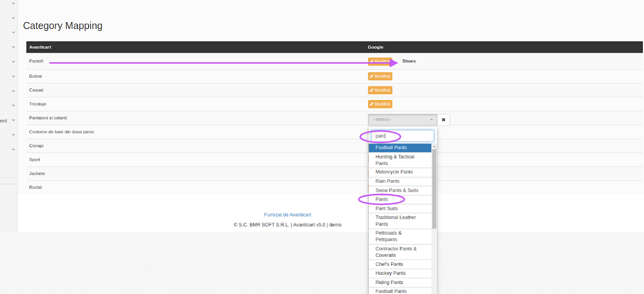Focus the dropdown search field containing pant
This screenshot has height=294, width=644.
pos(402,136)
